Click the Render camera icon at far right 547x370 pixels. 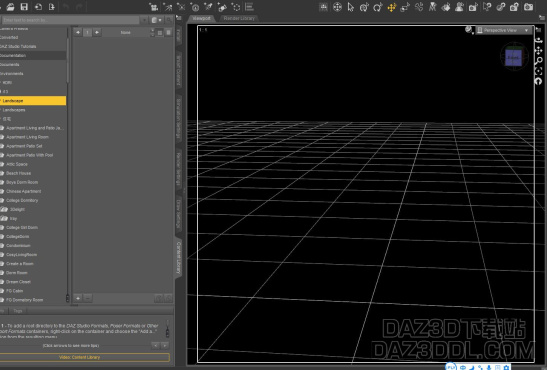pyautogui.click(x=529, y=7)
